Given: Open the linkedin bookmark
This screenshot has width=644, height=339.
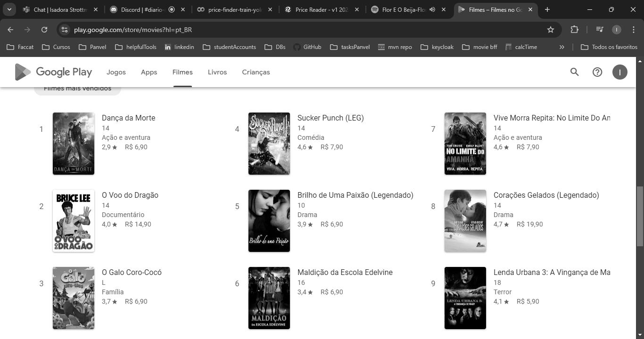Looking at the screenshot, I should pos(179,47).
